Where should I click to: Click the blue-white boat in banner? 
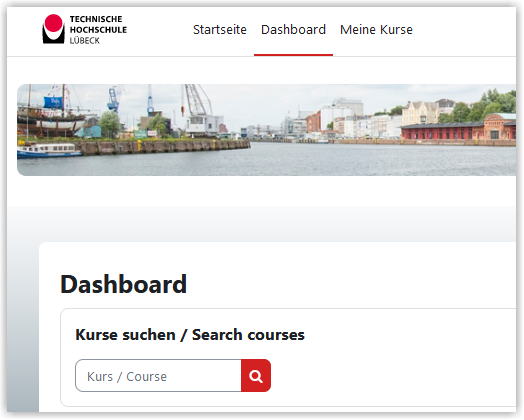(49, 150)
